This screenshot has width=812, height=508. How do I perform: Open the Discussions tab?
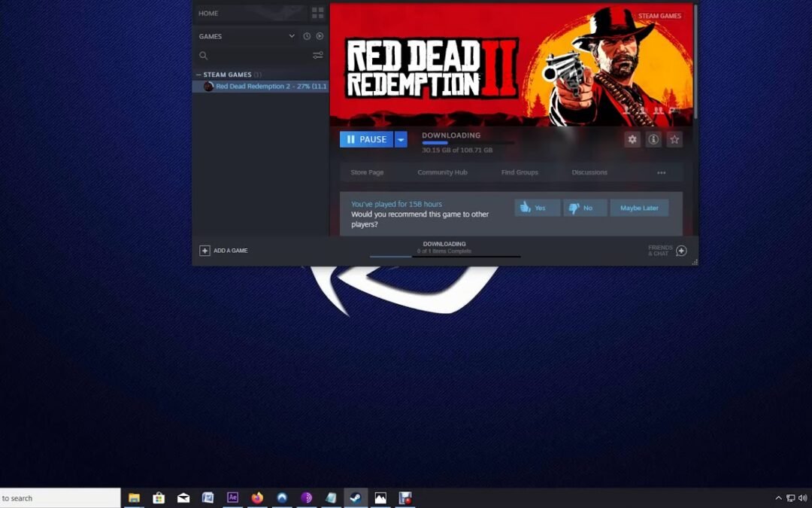(589, 172)
